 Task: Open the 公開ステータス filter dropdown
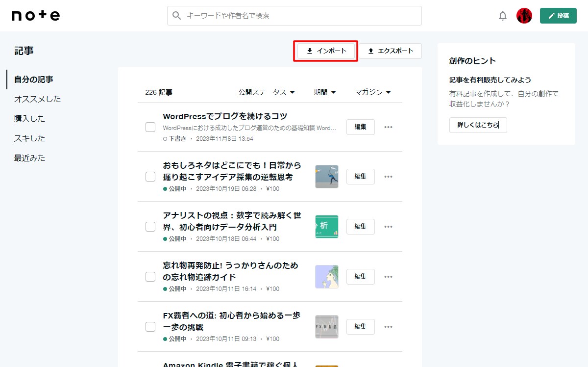pos(267,92)
